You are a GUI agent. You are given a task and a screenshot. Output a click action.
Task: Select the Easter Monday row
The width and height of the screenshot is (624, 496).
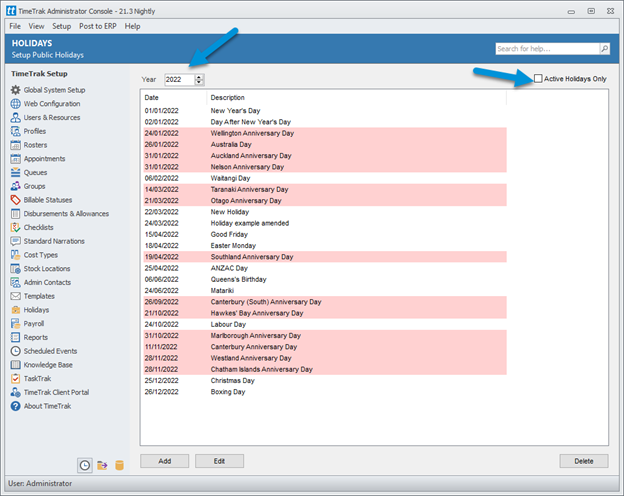click(x=324, y=246)
